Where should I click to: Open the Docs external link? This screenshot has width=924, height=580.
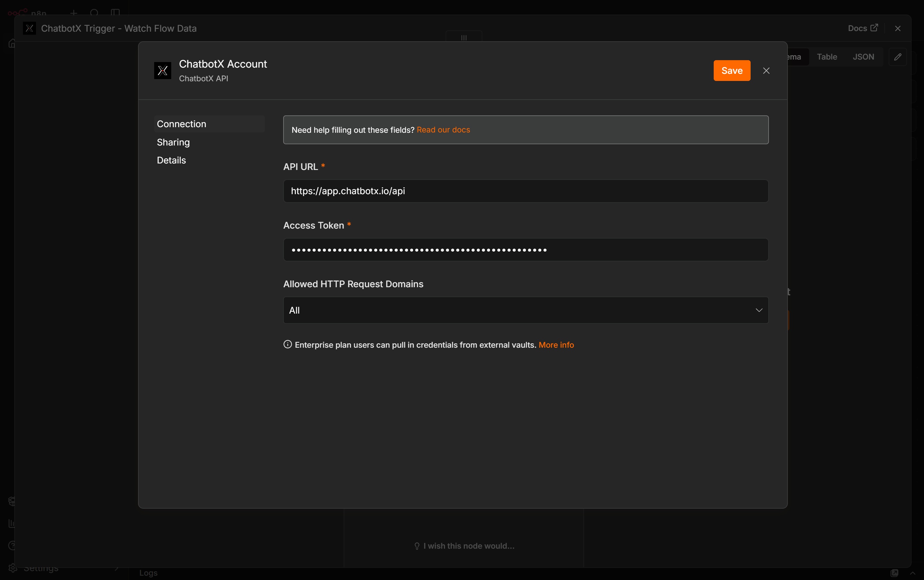862,29
